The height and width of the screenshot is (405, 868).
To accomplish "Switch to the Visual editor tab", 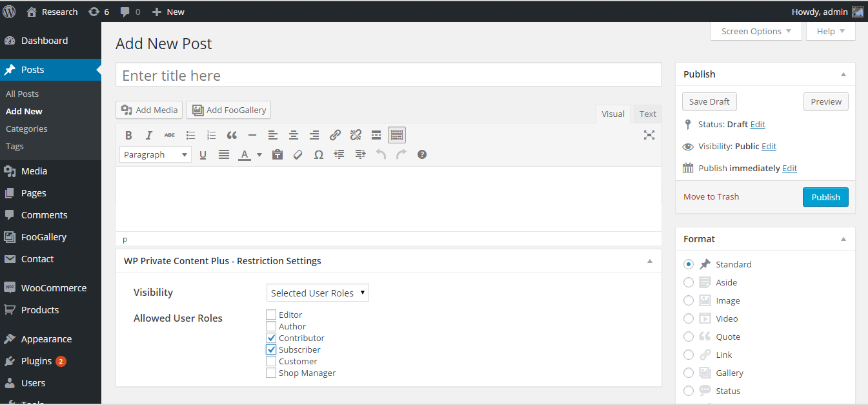I will [x=613, y=114].
